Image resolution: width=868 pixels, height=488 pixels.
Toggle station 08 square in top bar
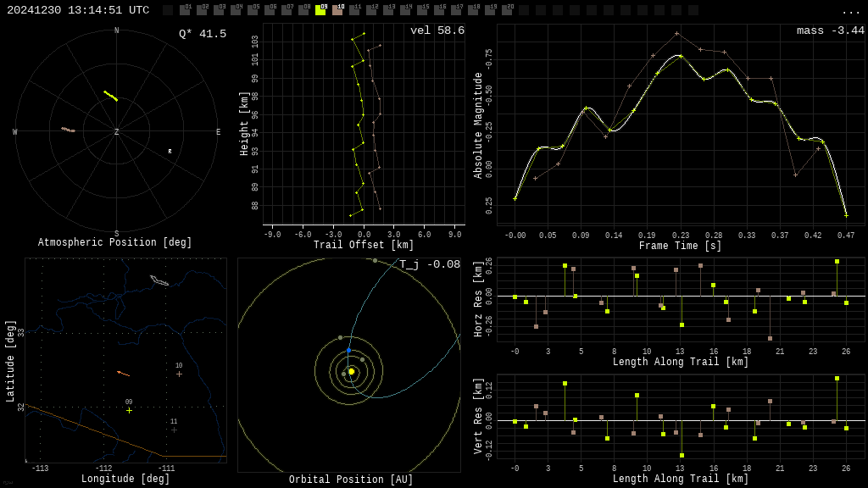tap(303, 10)
